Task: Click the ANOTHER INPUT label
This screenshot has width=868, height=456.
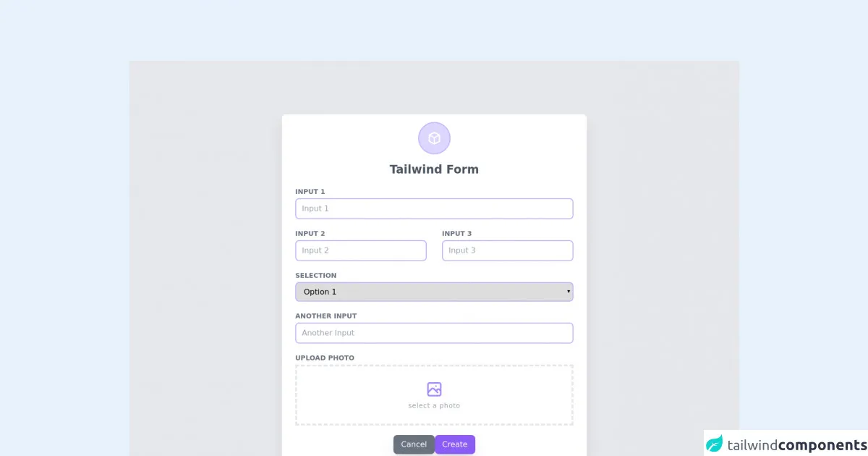Action: coord(326,316)
